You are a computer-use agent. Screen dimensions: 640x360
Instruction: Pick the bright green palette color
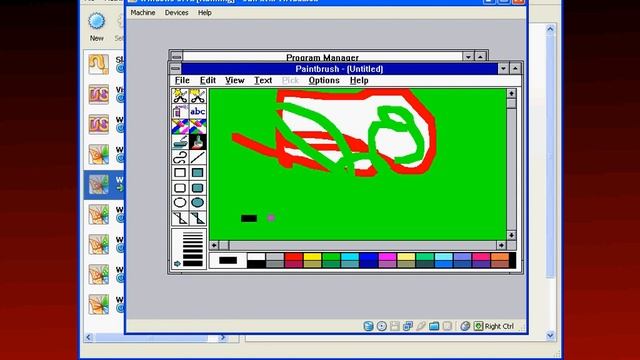[331, 257]
